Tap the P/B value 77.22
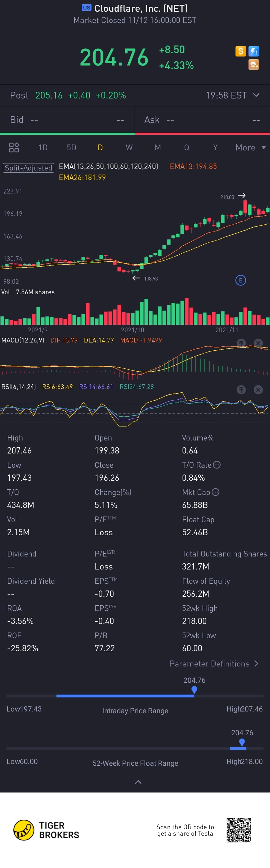Screen dimensions: 270x868 (x=104, y=648)
